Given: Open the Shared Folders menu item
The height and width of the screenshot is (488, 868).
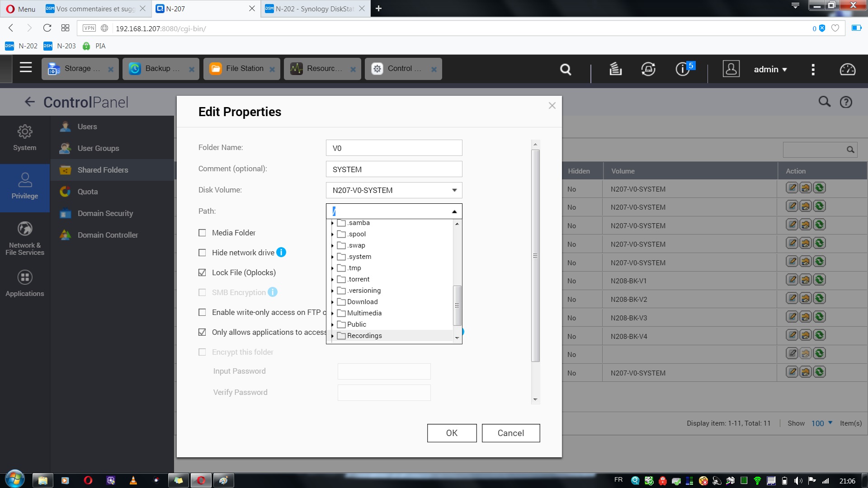Looking at the screenshot, I should pos(112,170).
